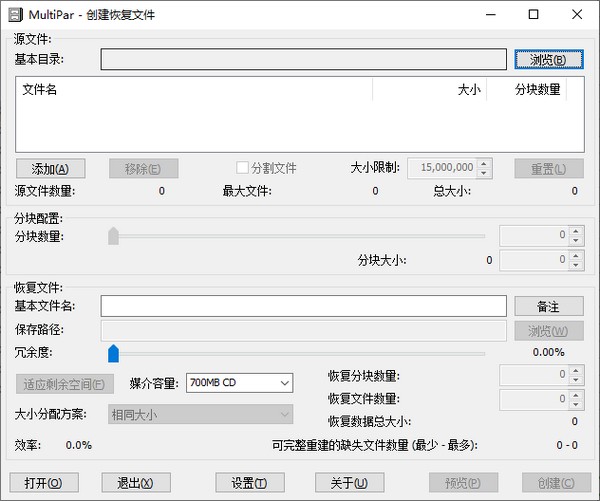600x501 pixels.
Task: Click the 分块数量 column header
Action: coord(527,90)
